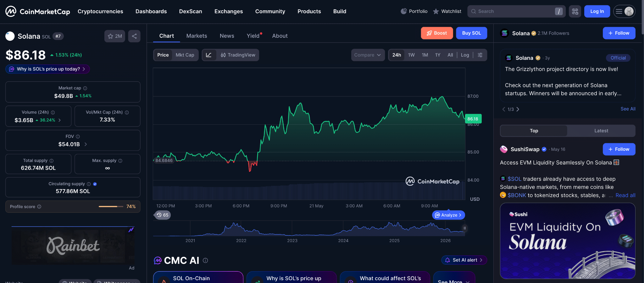644x283 pixels.
Task: Open the Watchlist star link
Action: tap(447, 11)
